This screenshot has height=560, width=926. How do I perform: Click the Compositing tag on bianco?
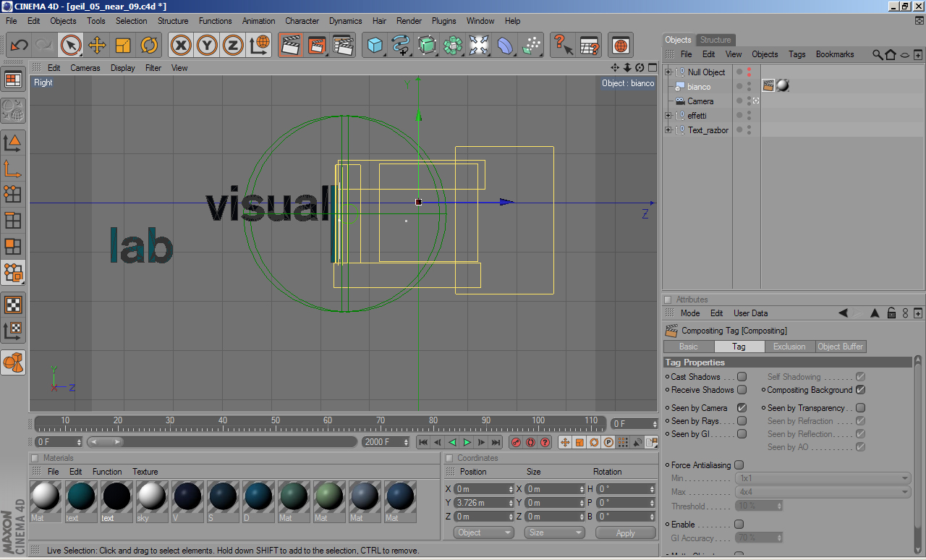pos(768,86)
